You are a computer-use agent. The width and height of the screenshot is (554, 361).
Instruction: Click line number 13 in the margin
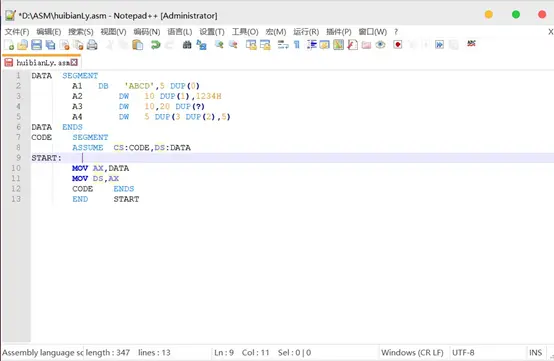16,199
